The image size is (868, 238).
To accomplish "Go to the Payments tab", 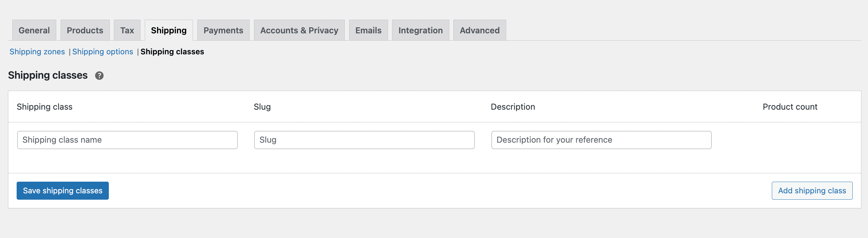I will 223,30.
